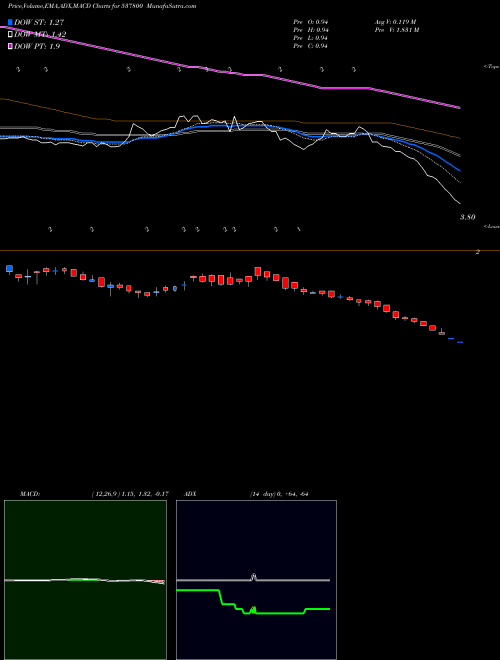500x660 pixels.
Task: Click the white DOW MT legend swatch
Action: tap(10, 34)
